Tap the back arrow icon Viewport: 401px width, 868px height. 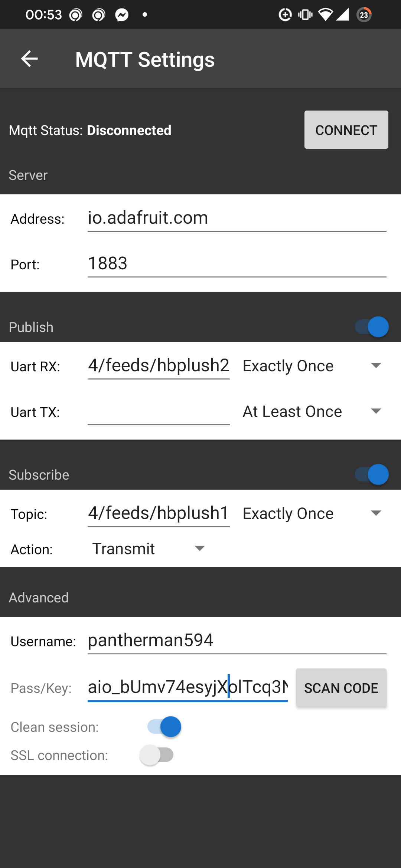point(29,59)
